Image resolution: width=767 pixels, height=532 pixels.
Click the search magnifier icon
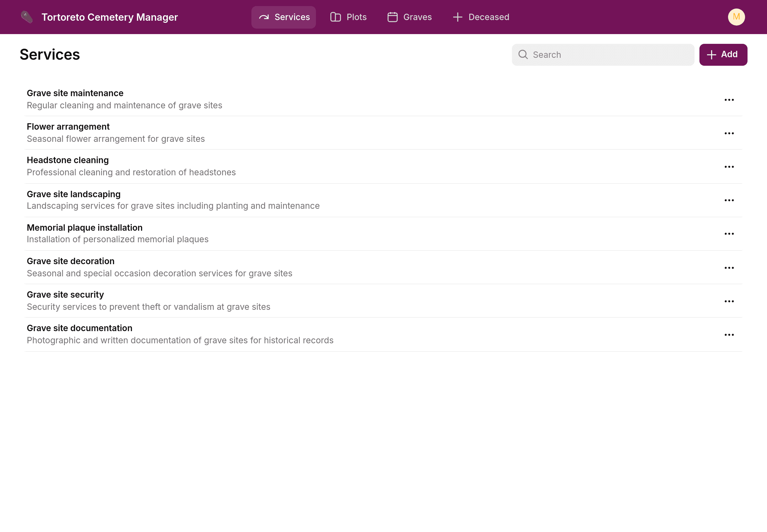[x=524, y=55]
